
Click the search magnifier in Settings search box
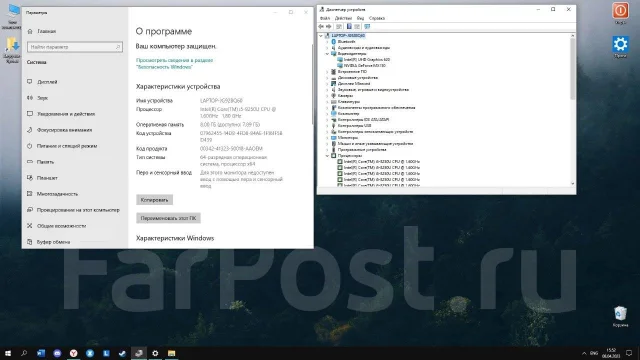118,47
